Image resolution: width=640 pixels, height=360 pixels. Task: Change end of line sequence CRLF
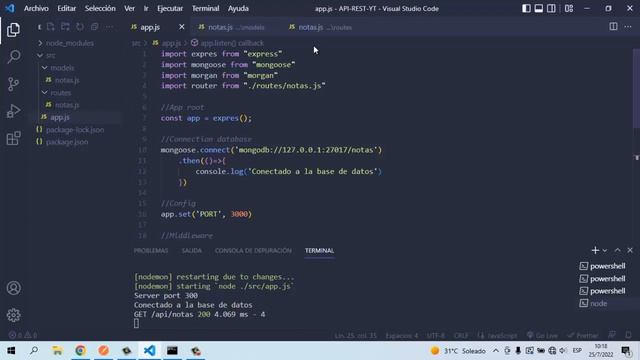pyautogui.click(x=461, y=336)
